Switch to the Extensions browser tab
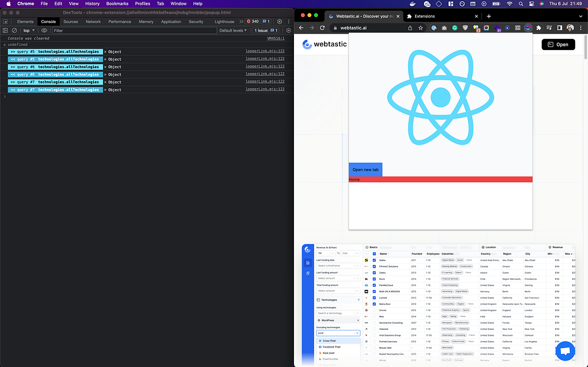 tap(442, 16)
